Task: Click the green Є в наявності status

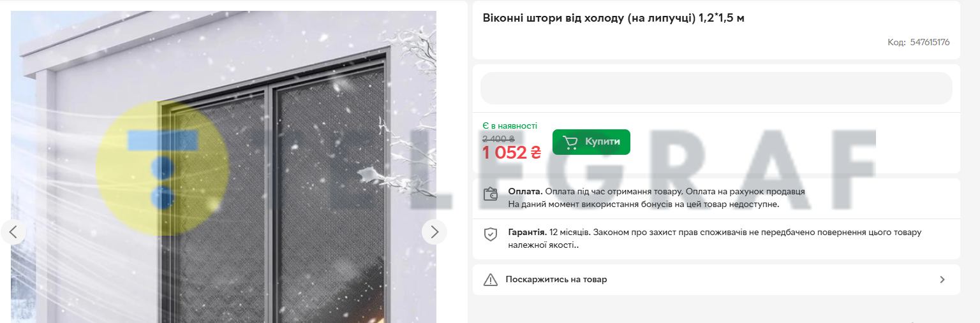Action: click(510, 126)
